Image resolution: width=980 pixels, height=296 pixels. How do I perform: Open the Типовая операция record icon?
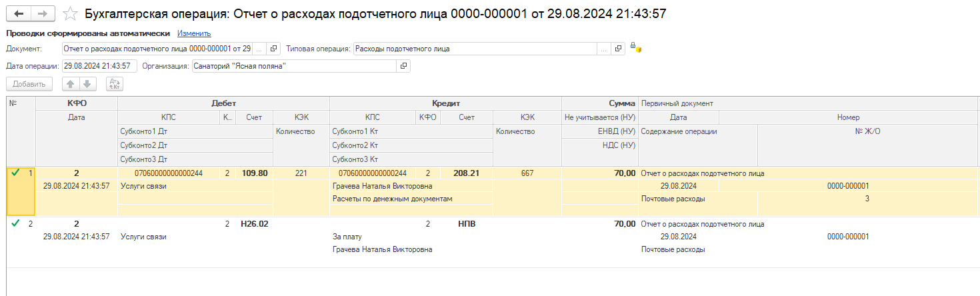click(x=618, y=49)
